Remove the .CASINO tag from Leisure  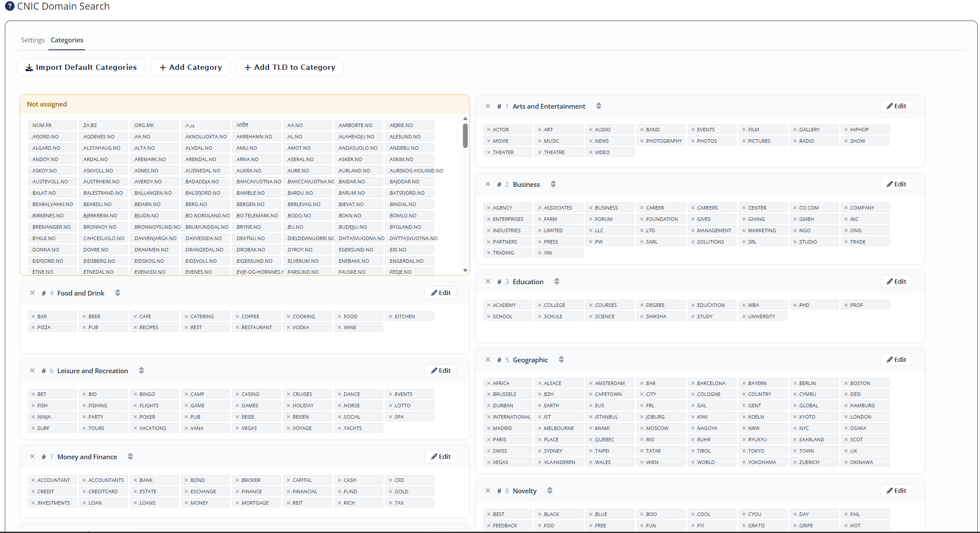pyautogui.click(x=237, y=394)
